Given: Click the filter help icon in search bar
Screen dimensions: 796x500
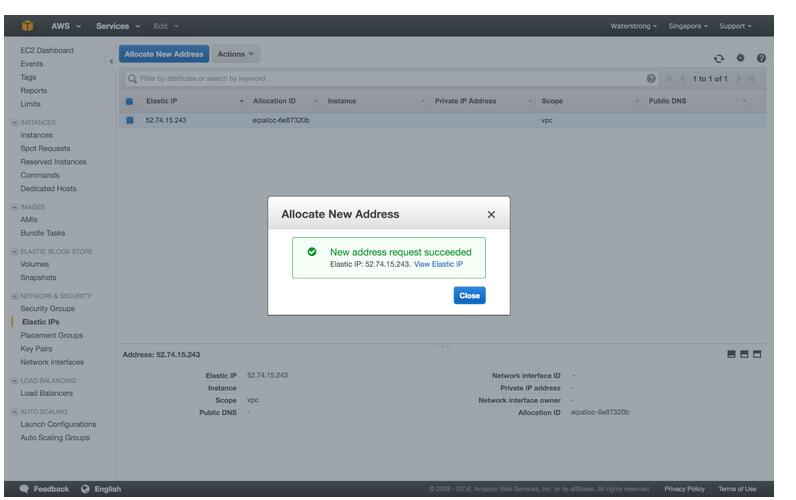Looking at the screenshot, I should click(651, 79).
